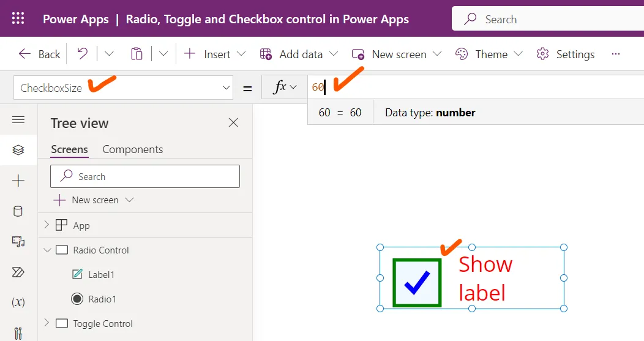This screenshot has height=341, width=644.
Task: Open the more options ellipsis menu
Action: 616,54
